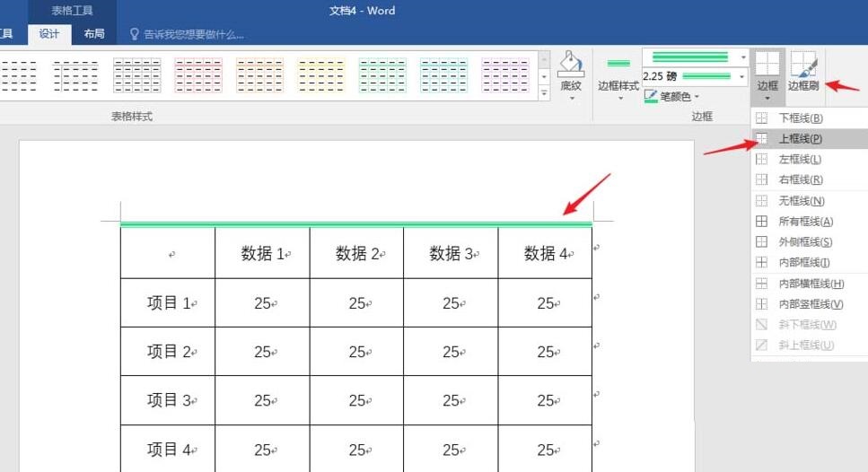
Task: Choose 外侧框线(S) outside borders
Action: [x=810, y=241]
